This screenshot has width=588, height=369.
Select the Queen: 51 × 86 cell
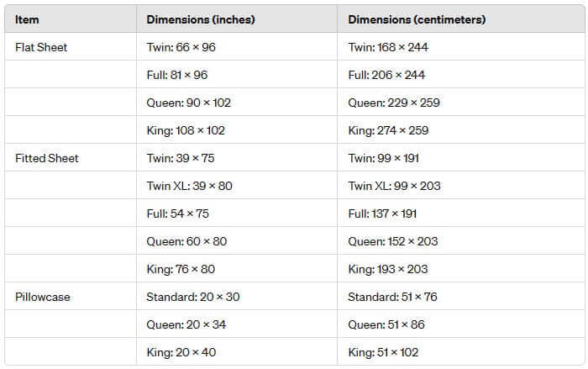pyautogui.click(x=387, y=324)
